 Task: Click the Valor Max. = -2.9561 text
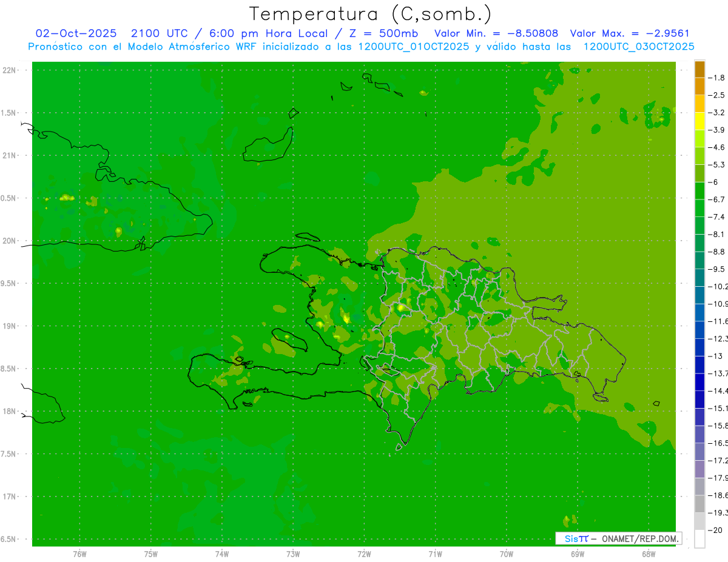(630, 33)
